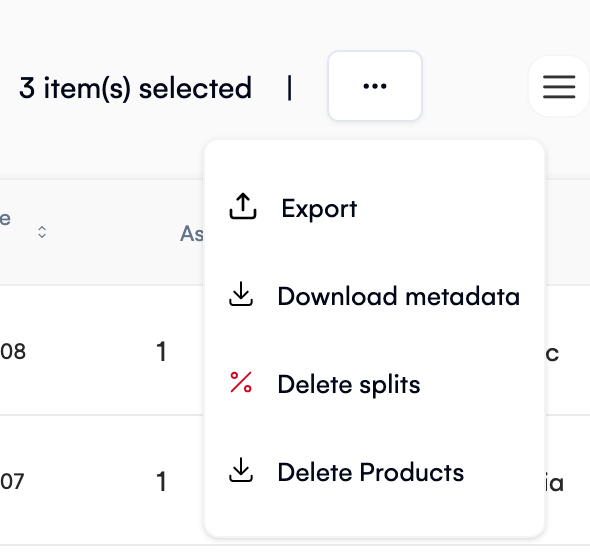Choose Delete splits in the dropdown menu

(x=349, y=385)
